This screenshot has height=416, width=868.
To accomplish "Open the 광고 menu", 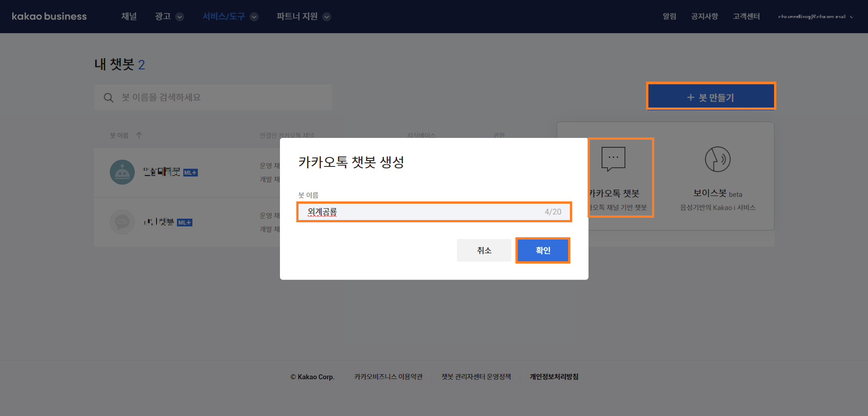I will pyautogui.click(x=163, y=16).
